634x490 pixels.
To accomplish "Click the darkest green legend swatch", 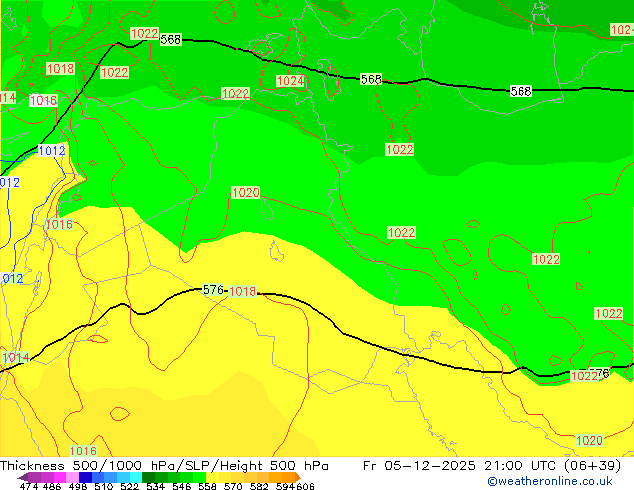I will pos(148,477).
